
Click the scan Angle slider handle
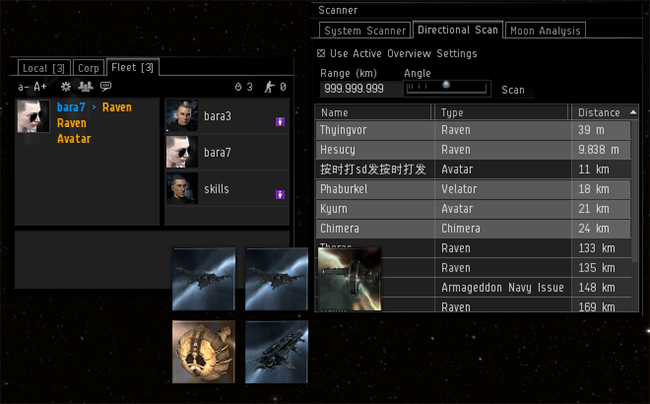point(446,85)
